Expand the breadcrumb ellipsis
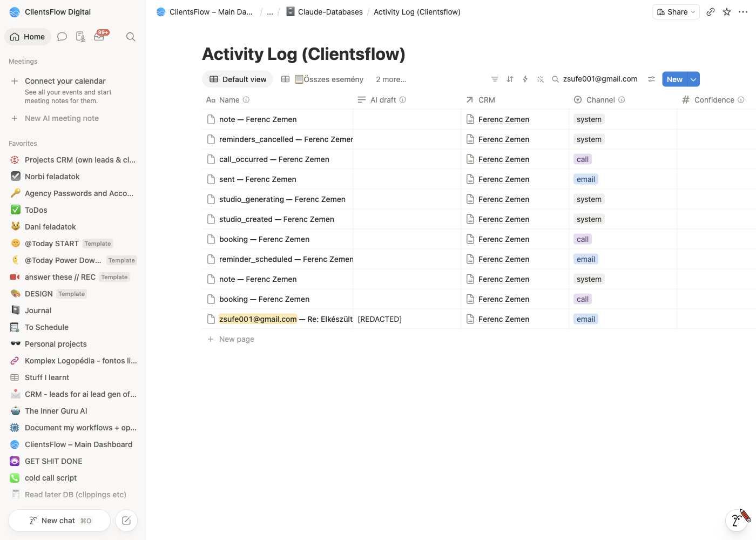This screenshot has width=756, height=540. point(270,12)
